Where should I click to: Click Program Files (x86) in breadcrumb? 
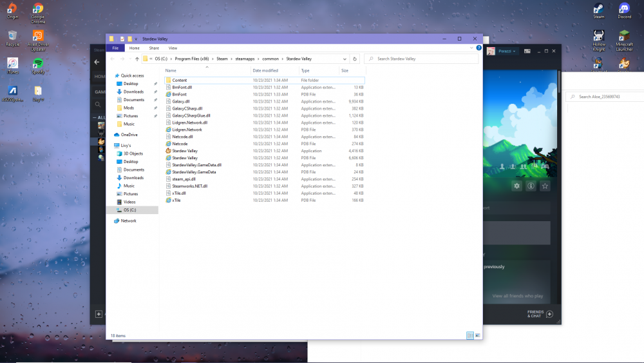[192, 59]
